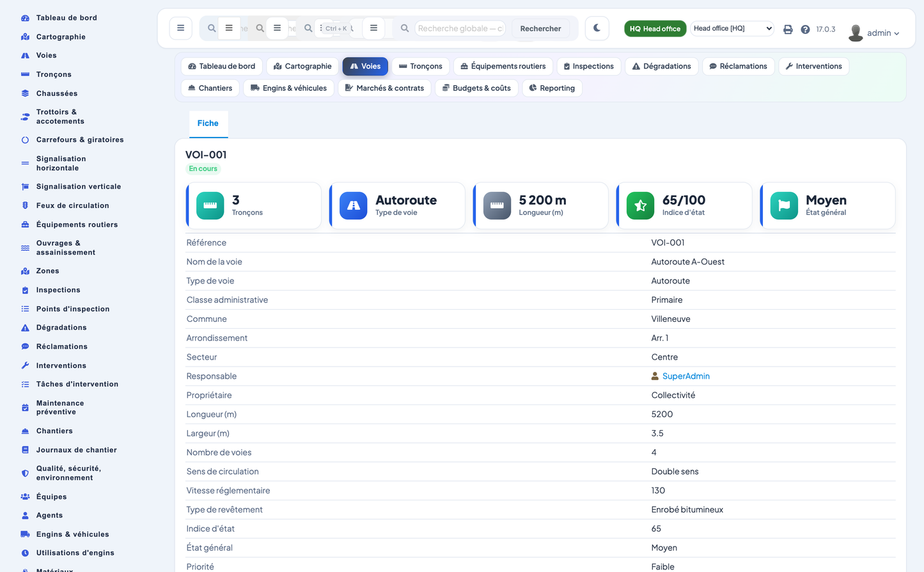
Task: Open the Head office [HQ] entity dropdown
Action: [732, 28]
